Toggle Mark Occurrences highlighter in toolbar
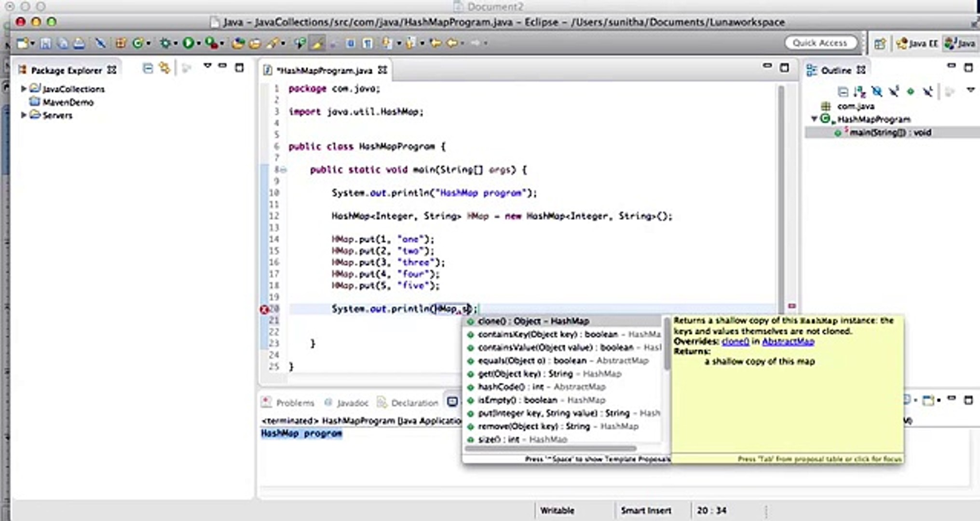Viewport: 980px width, 521px height. coord(316,42)
